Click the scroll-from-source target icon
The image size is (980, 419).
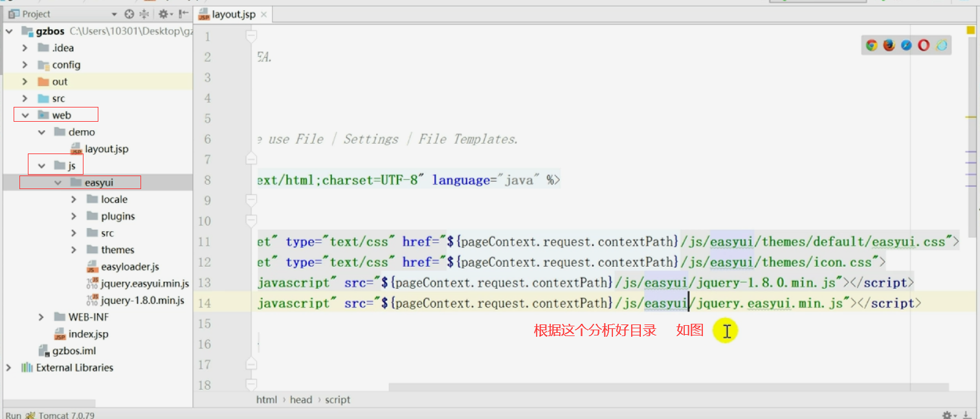129,14
